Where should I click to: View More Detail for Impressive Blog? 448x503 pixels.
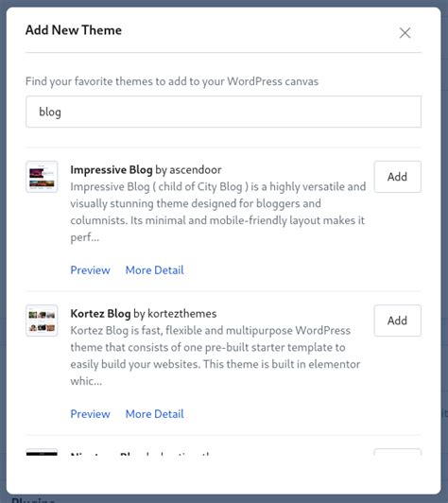click(x=155, y=270)
